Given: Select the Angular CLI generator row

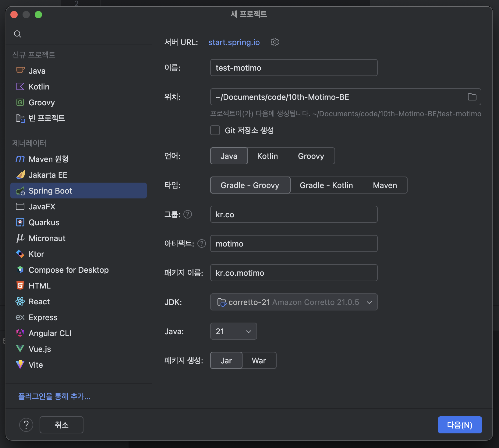Looking at the screenshot, I should (79, 333).
